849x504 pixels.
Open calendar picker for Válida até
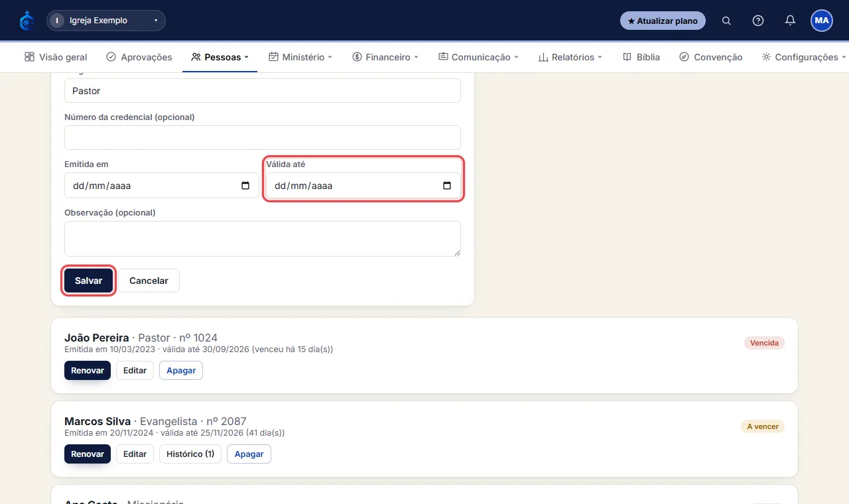pos(447,186)
